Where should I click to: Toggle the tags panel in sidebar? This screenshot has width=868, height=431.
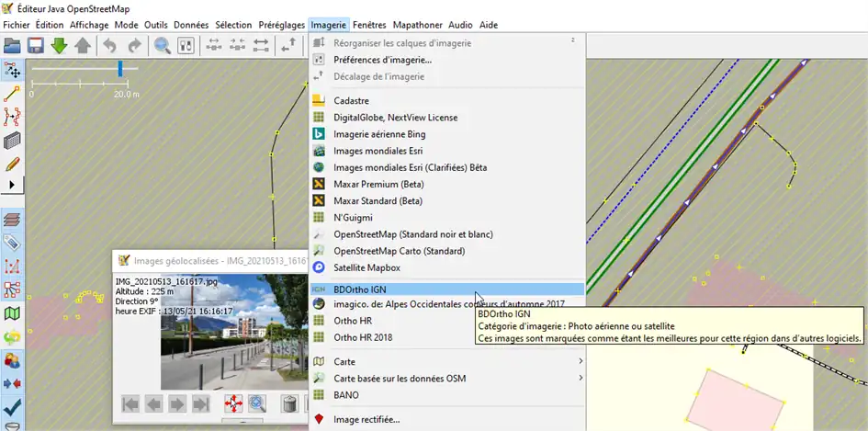click(x=12, y=244)
